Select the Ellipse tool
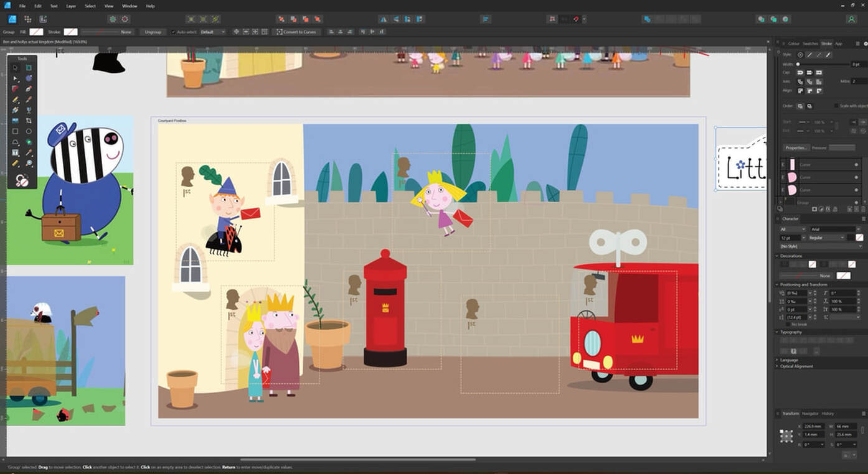The width and height of the screenshot is (868, 474). [x=29, y=131]
